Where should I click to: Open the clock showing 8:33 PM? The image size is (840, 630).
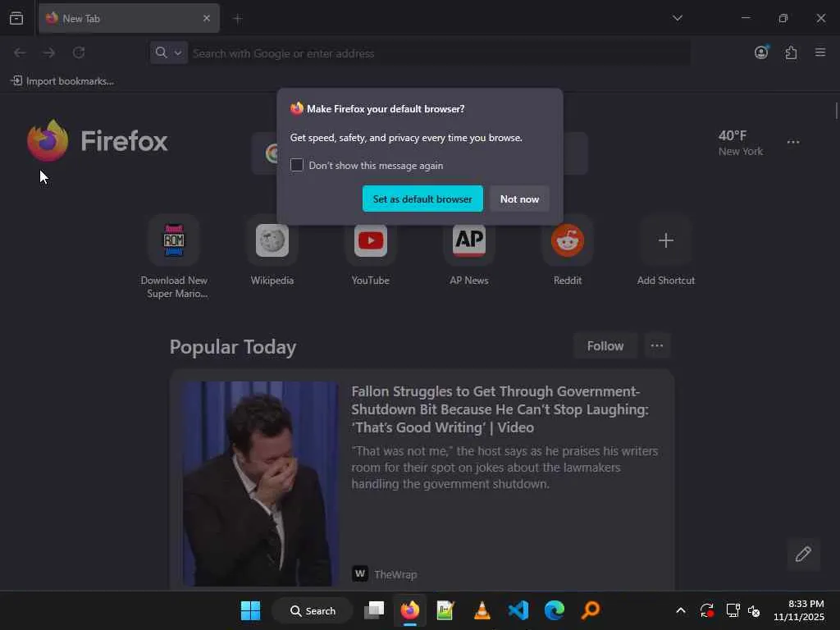pos(799,610)
